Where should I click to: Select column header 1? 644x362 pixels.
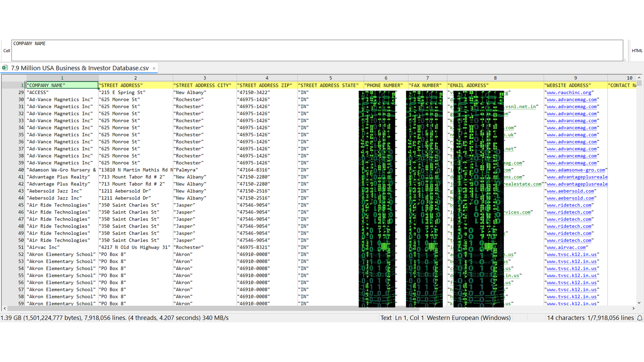click(62, 78)
